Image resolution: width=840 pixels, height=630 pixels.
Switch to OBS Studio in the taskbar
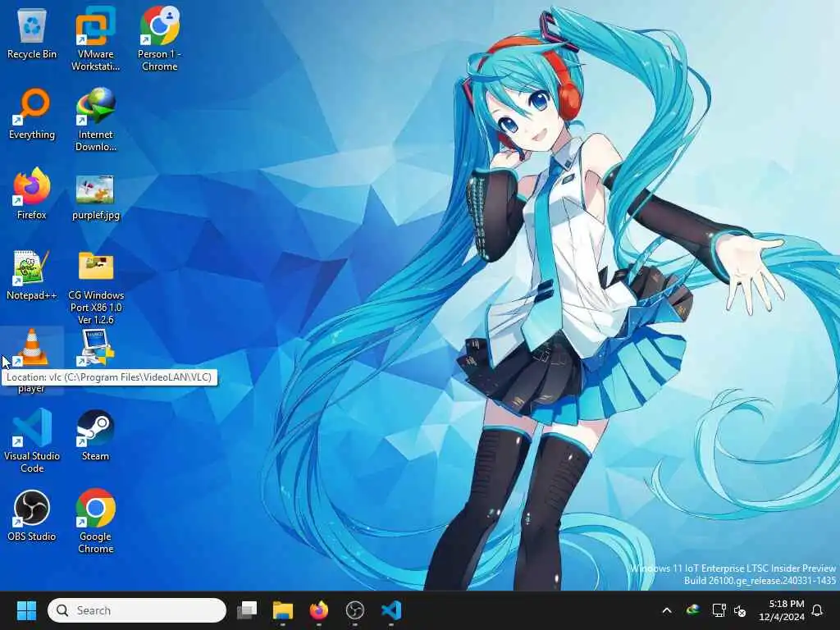point(354,610)
